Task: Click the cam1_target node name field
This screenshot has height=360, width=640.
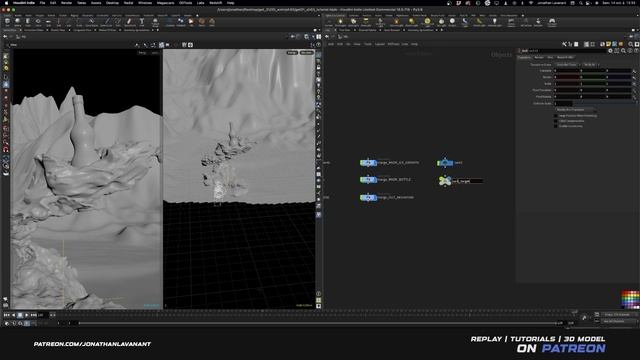Action: tap(467, 181)
